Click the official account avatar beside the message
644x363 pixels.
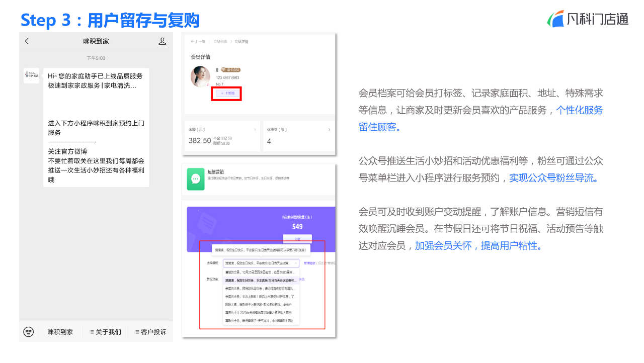tap(31, 75)
